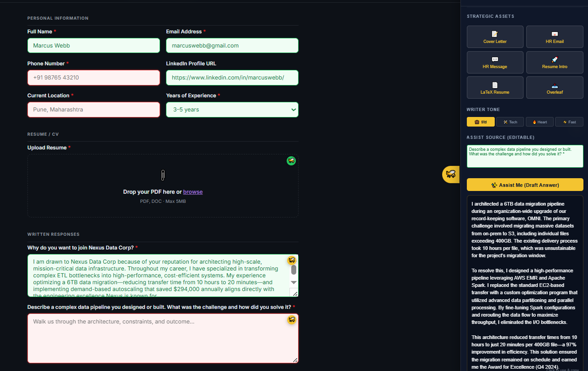Select the Std writer tone

click(x=481, y=122)
